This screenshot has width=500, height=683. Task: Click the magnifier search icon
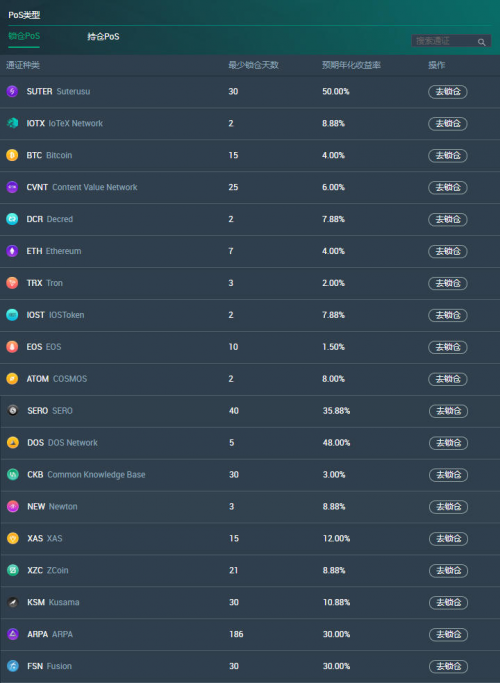(481, 42)
